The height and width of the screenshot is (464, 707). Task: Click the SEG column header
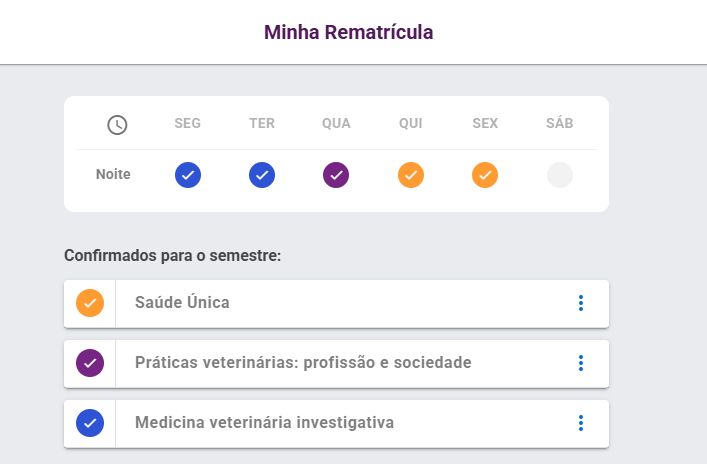coord(187,124)
